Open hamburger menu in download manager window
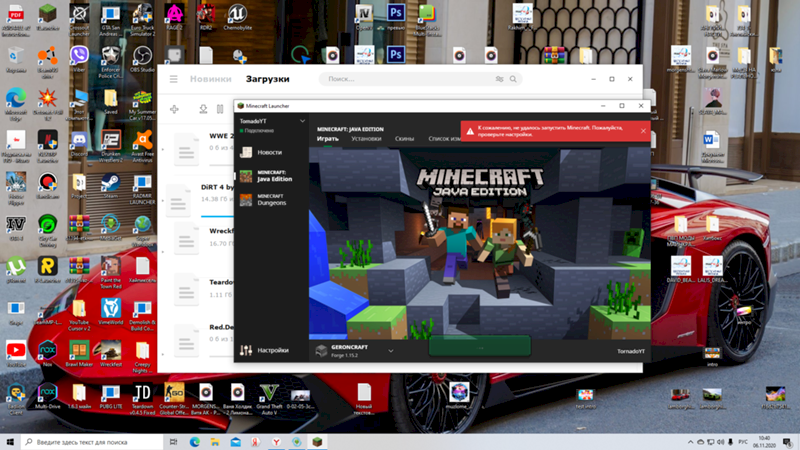The width and height of the screenshot is (800, 450). coord(173,79)
